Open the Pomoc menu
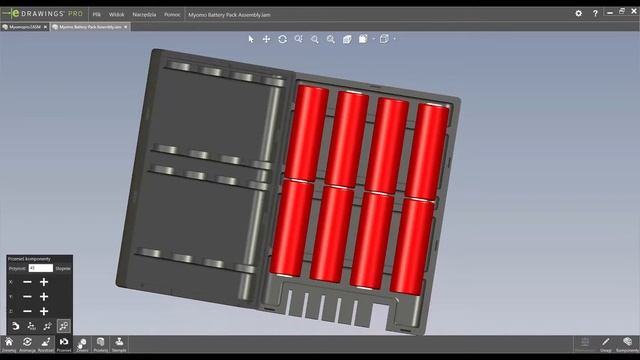Screen dimensions: 640x360 (172, 14)
